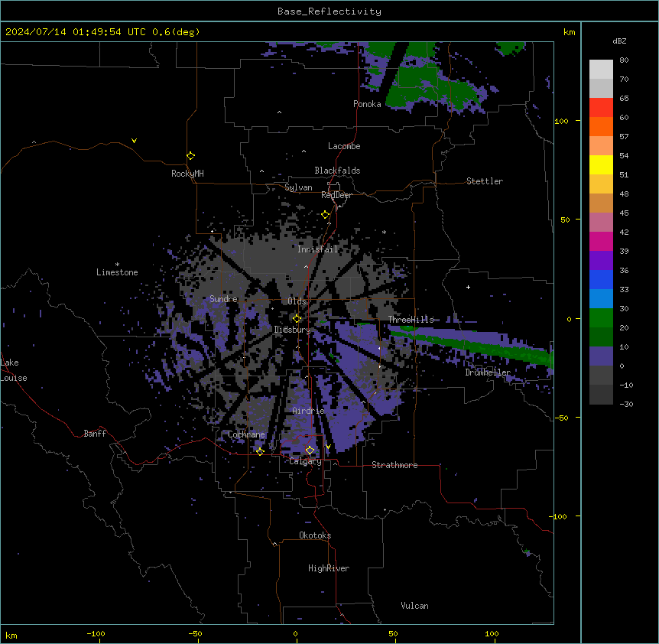Click the yellow diamond marker above Calgary label
The width and height of the screenshot is (659, 644).
click(x=310, y=450)
